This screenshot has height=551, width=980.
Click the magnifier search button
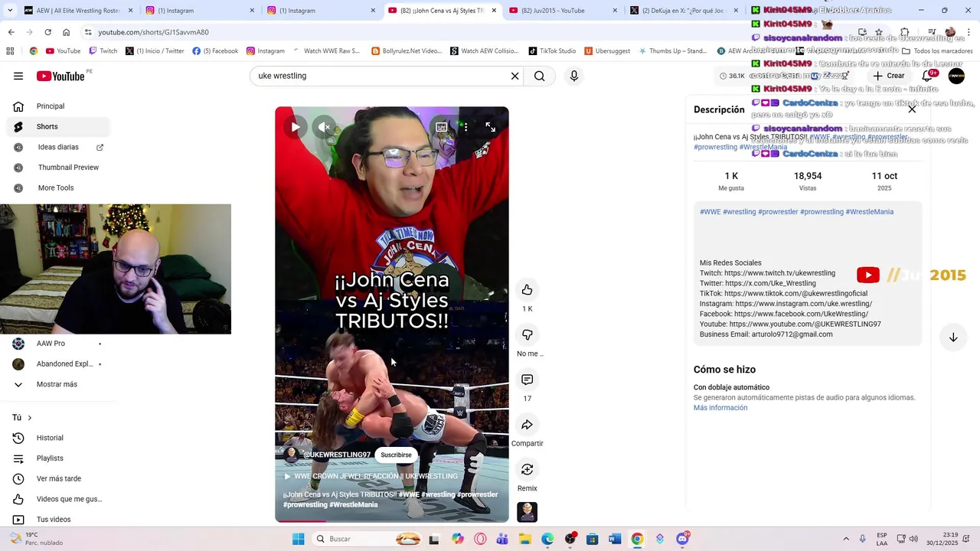point(540,76)
